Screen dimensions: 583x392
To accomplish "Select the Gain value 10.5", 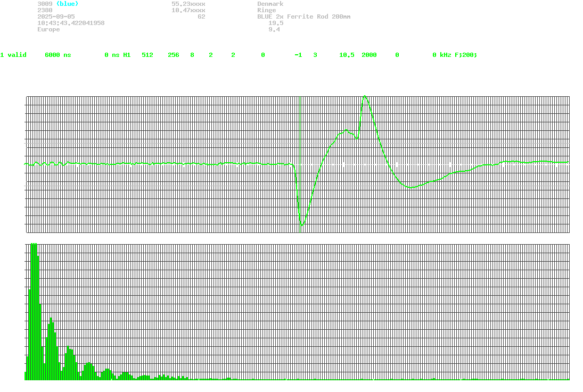I will [x=347, y=55].
